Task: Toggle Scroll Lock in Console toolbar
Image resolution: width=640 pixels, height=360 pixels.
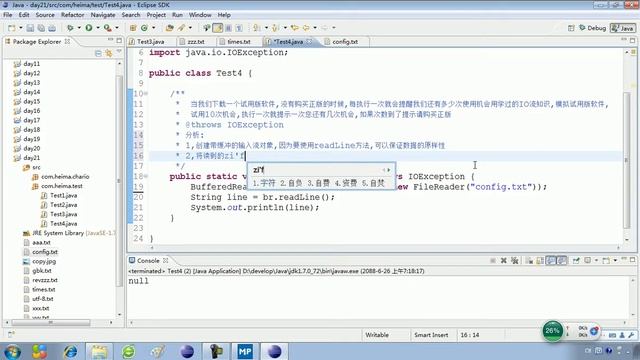Action: 540,260
